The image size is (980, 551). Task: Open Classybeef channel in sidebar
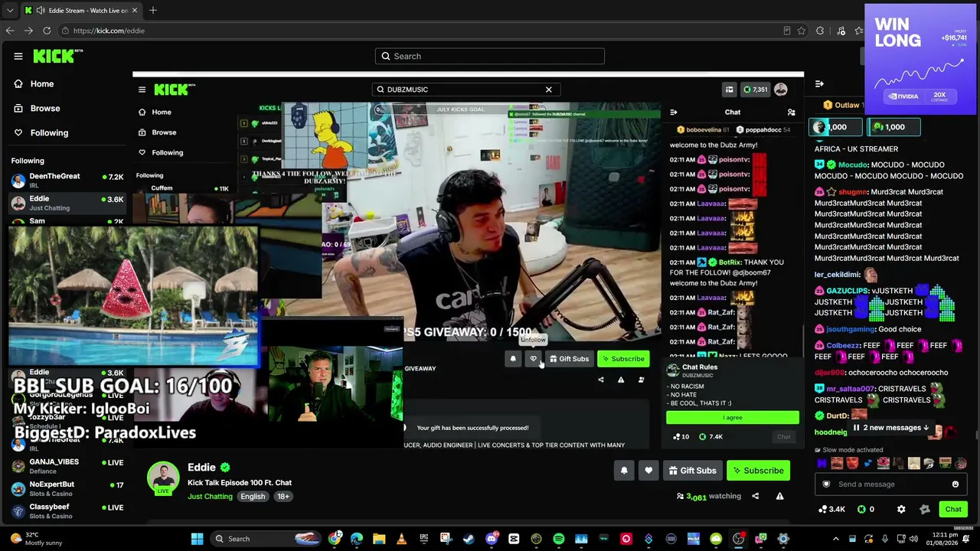[67, 510]
